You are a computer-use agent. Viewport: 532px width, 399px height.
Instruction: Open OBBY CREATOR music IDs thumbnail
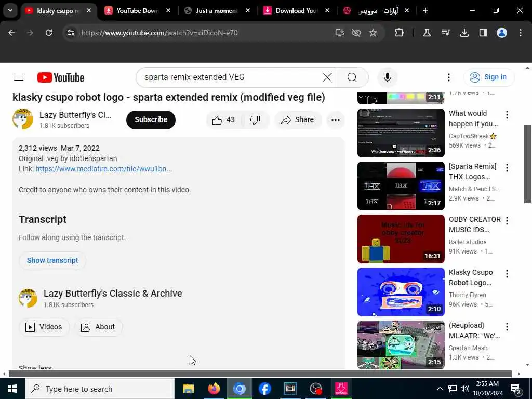click(401, 239)
